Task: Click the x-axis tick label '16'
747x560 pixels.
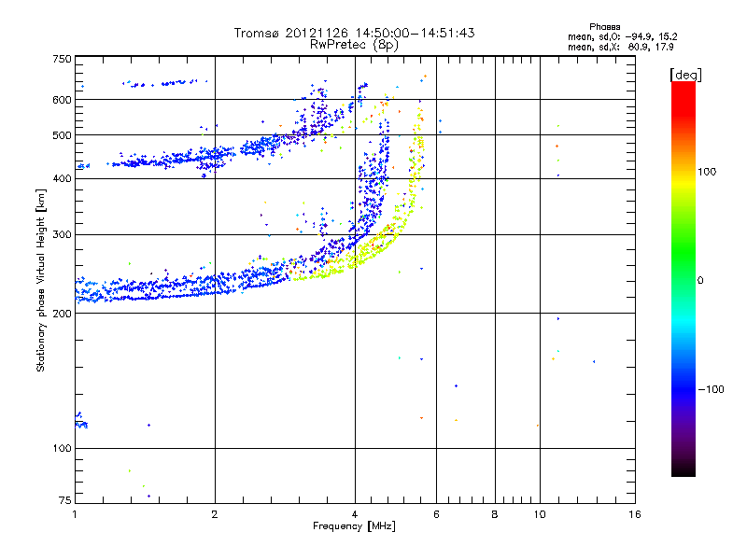Action: [635, 514]
